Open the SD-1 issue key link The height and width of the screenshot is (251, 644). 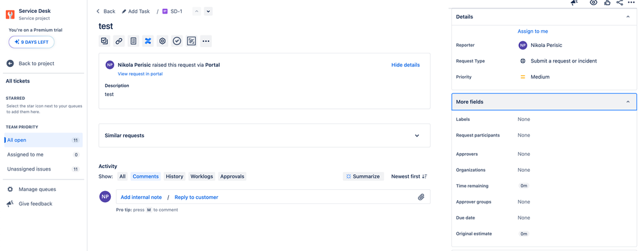(176, 12)
